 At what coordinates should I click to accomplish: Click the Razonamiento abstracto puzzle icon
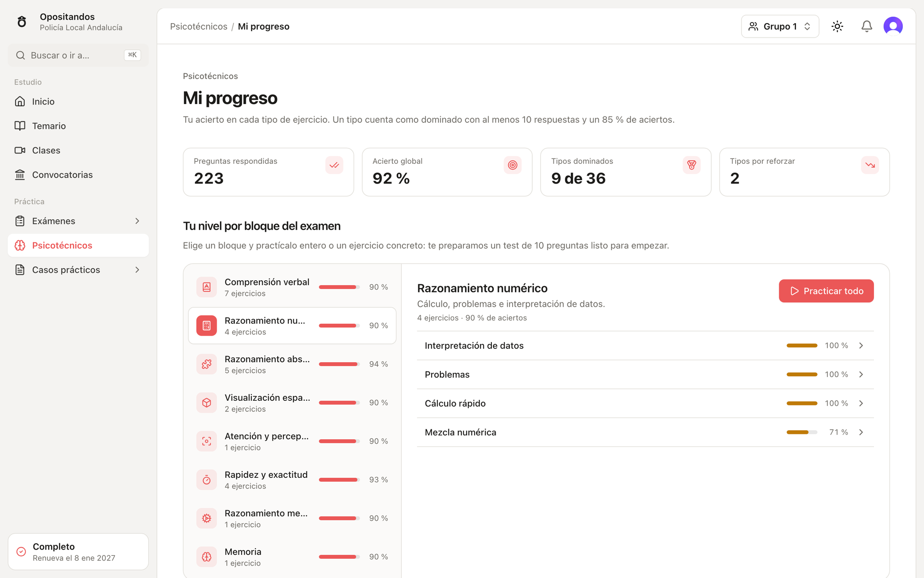tap(206, 364)
